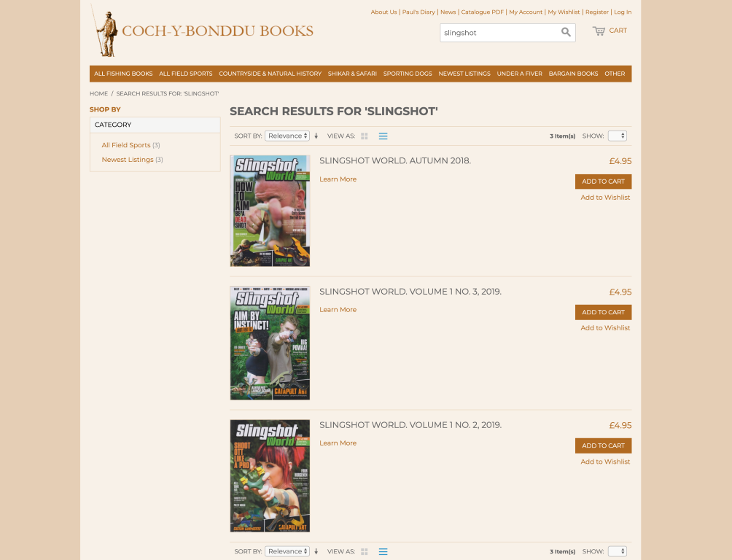This screenshot has width=732, height=560.
Task: Open the shopping cart icon
Action: [x=599, y=31]
